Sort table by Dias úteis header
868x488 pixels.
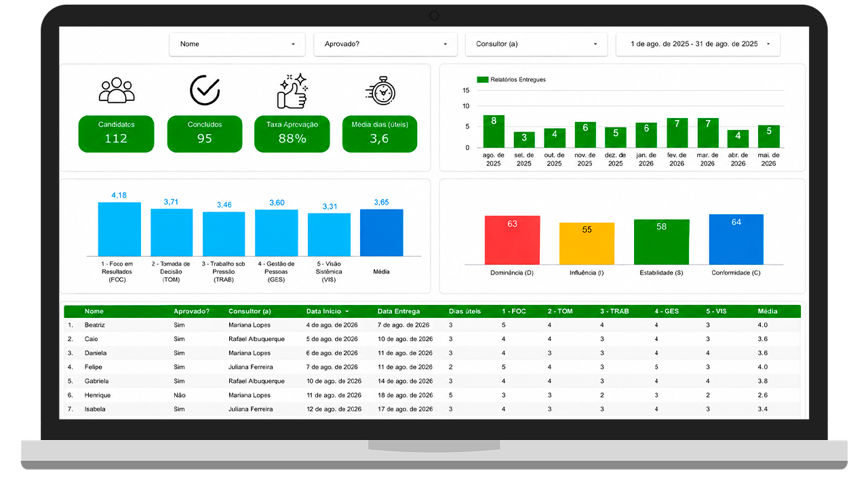point(465,312)
